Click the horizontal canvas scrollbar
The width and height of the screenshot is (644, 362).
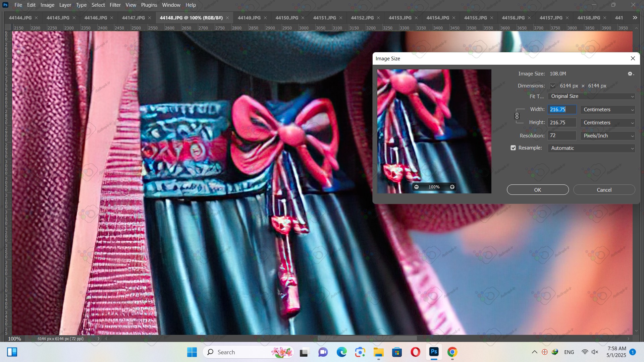[x=367, y=339]
